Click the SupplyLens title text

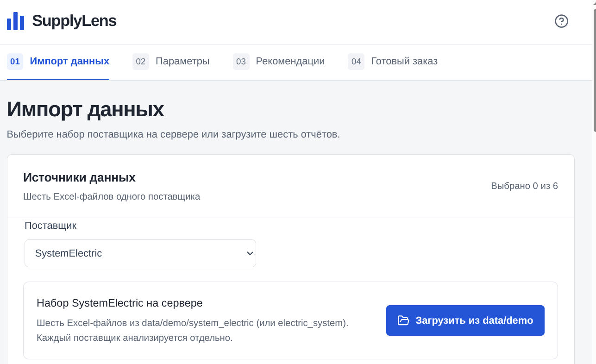[74, 21]
